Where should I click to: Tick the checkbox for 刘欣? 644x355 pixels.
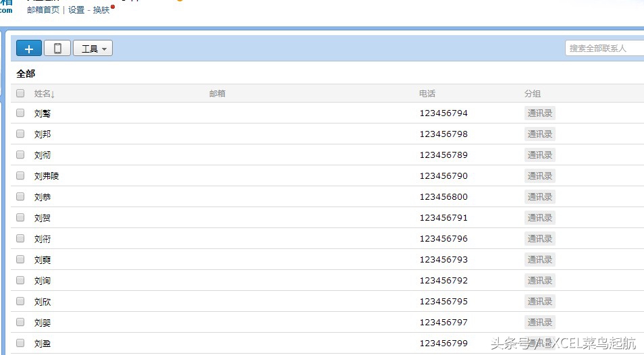click(20, 301)
